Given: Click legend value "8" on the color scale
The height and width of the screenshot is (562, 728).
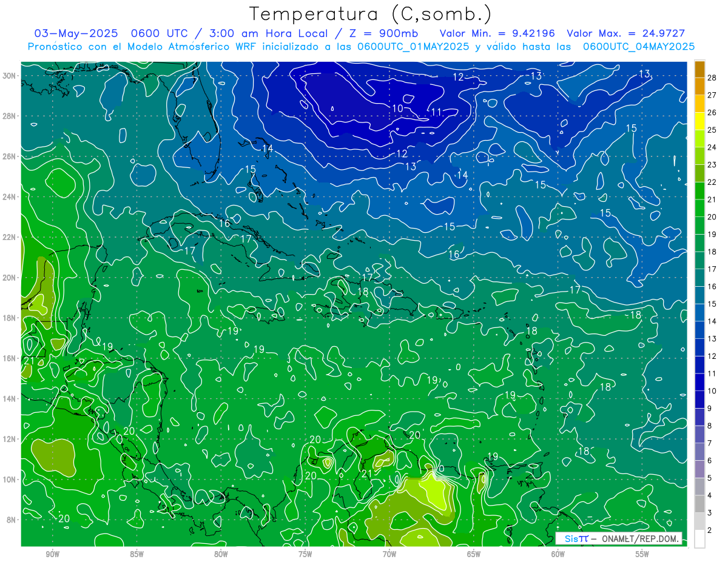Looking at the screenshot, I should click(x=710, y=426).
